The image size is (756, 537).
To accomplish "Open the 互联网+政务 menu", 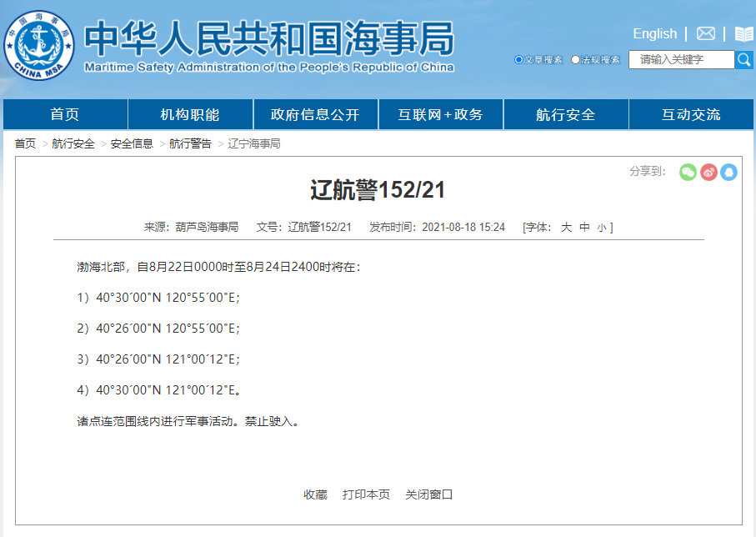I will point(441,114).
